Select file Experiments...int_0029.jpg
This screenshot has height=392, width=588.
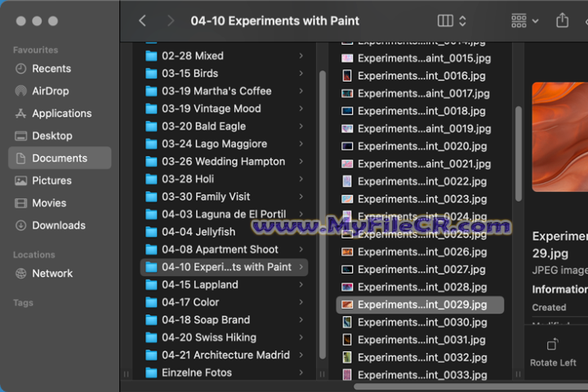420,305
